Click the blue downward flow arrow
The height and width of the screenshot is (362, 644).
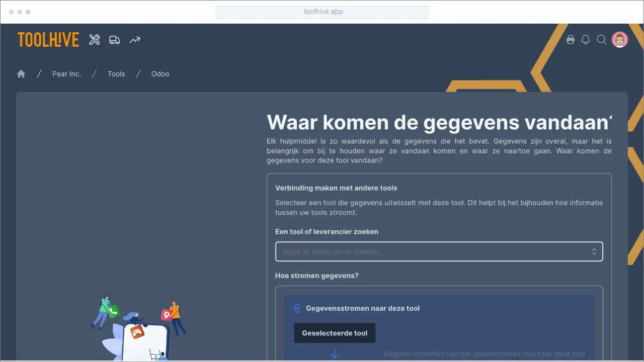tap(335, 353)
